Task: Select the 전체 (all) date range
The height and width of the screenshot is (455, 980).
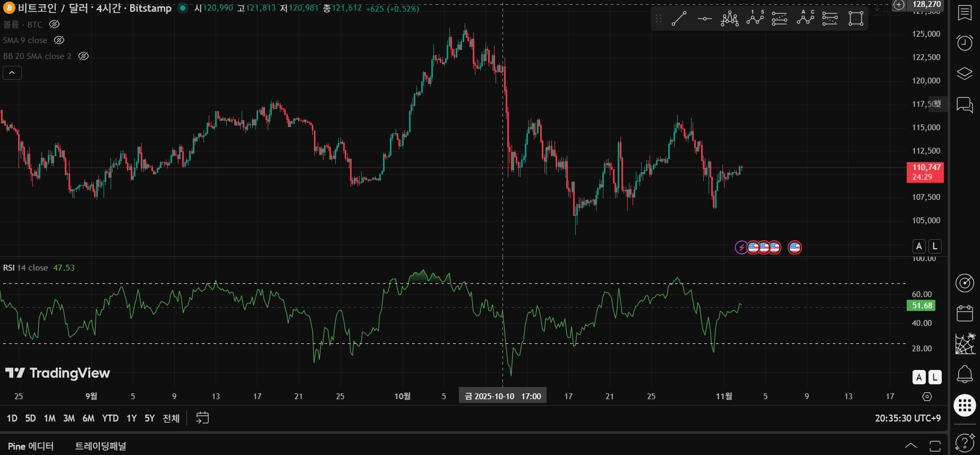Action: pyautogui.click(x=171, y=418)
